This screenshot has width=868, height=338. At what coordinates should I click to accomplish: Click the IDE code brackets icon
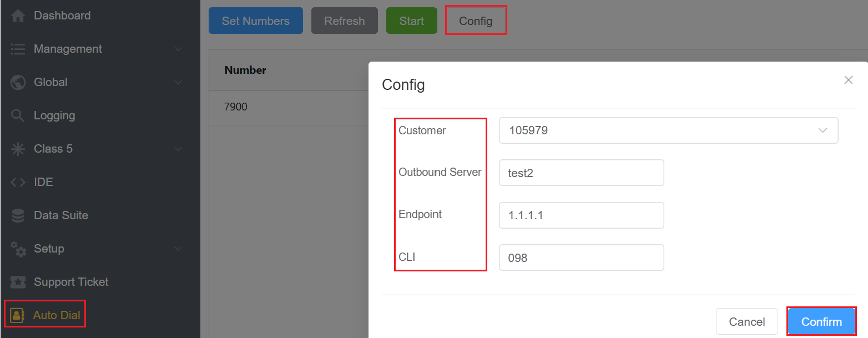18,183
